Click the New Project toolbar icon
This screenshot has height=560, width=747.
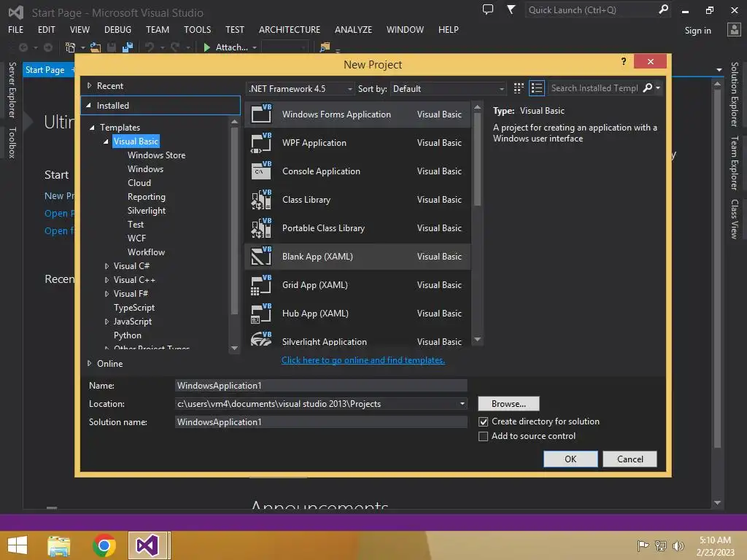click(x=70, y=47)
